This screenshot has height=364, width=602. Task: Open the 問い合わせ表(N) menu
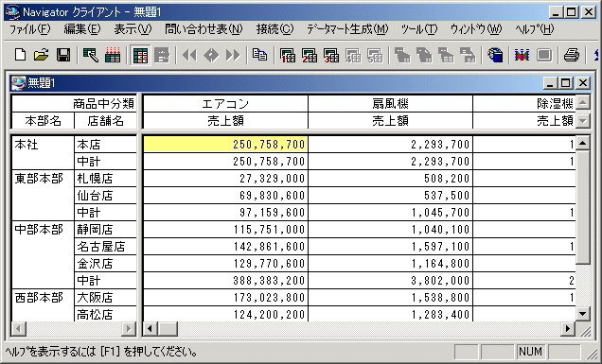[204, 29]
